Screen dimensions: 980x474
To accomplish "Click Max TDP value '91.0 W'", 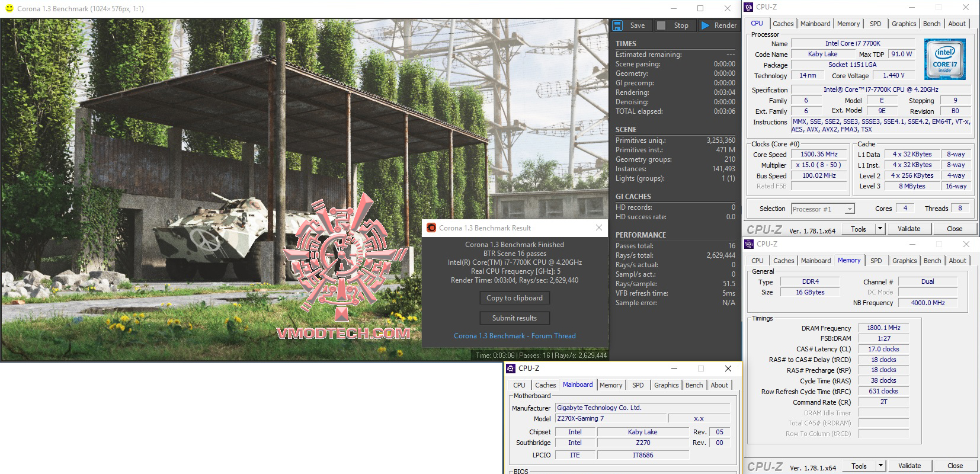I will click(x=901, y=54).
